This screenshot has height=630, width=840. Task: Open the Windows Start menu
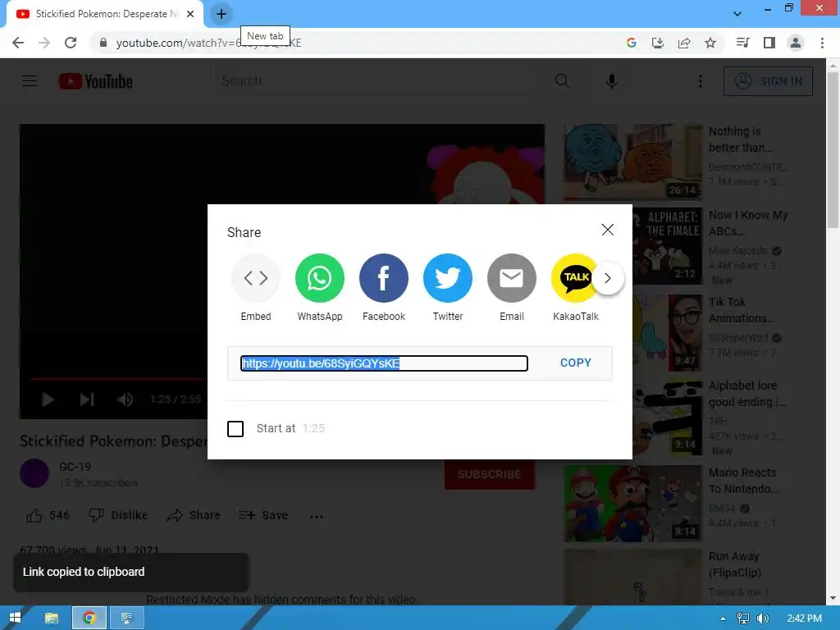click(15, 619)
